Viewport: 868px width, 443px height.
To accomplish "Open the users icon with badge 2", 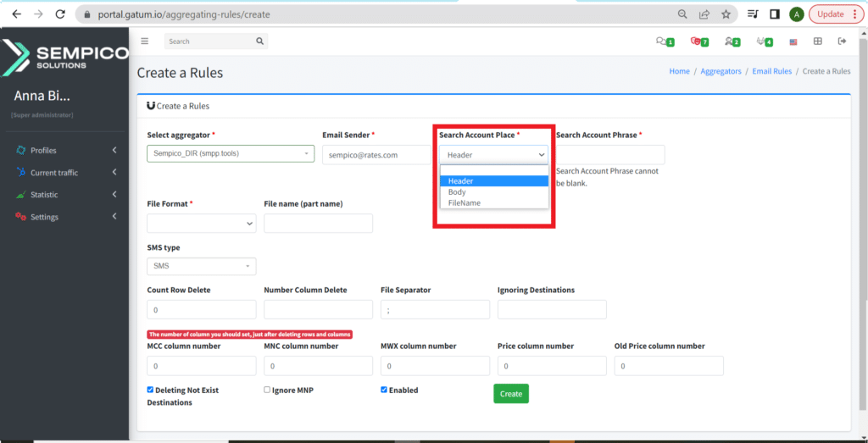I will click(732, 42).
